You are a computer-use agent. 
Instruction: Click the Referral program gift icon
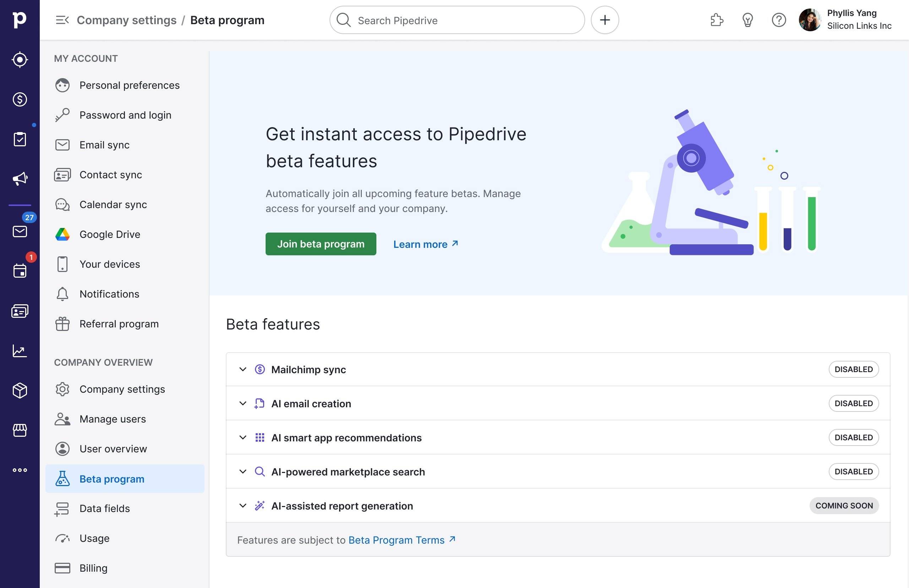click(62, 324)
